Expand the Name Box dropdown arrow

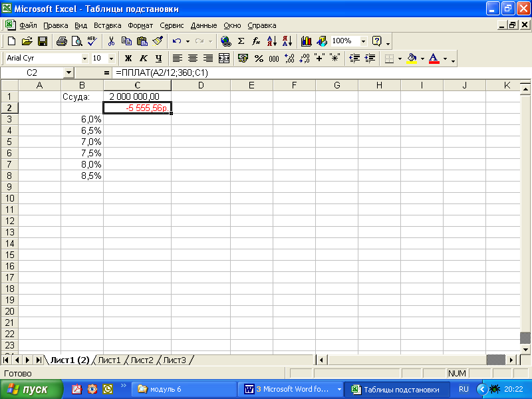tap(68, 72)
